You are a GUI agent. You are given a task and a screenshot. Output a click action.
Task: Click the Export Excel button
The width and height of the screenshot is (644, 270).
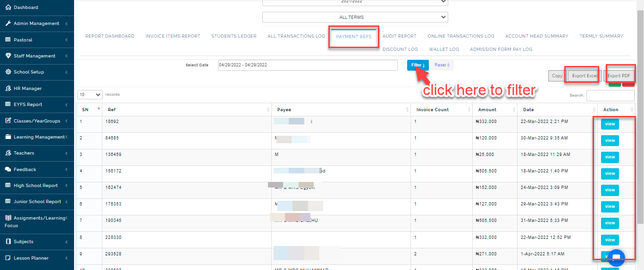[585, 76]
